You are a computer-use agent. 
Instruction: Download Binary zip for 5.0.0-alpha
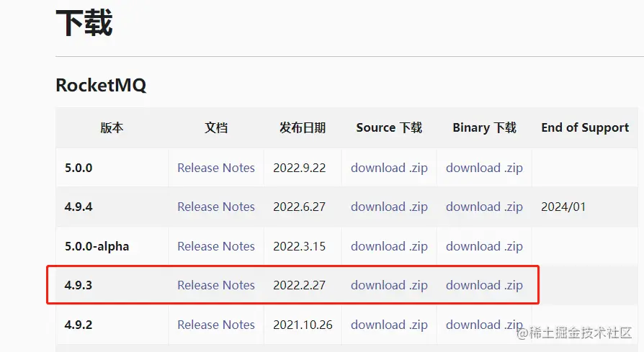pyautogui.click(x=484, y=246)
